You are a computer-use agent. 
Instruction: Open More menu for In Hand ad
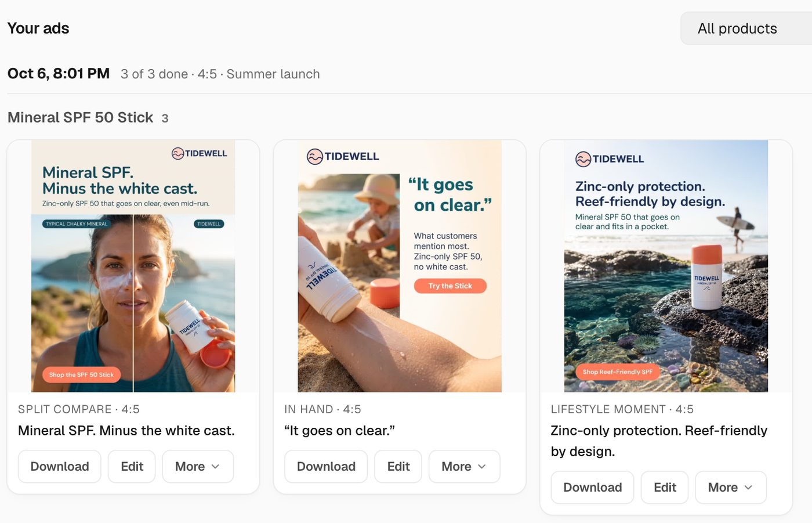[x=464, y=466]
